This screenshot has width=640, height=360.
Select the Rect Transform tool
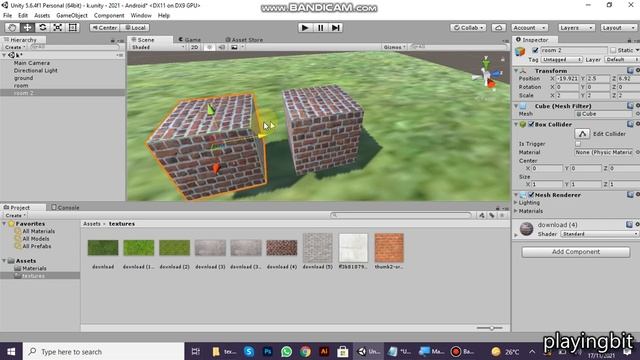point(73,27)
